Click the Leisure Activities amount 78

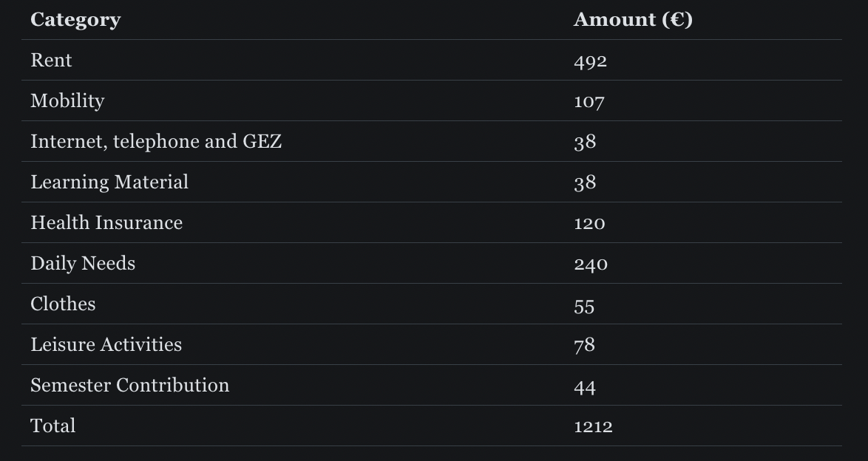pos(584,345)
